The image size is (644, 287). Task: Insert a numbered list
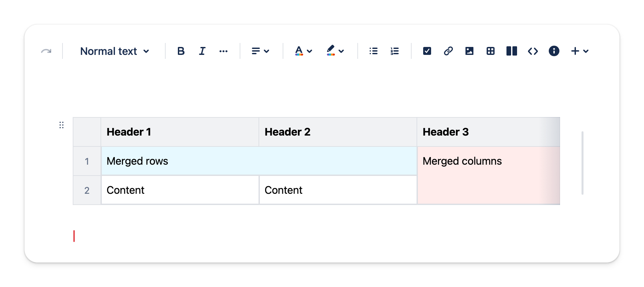click(x=394, y=51)
